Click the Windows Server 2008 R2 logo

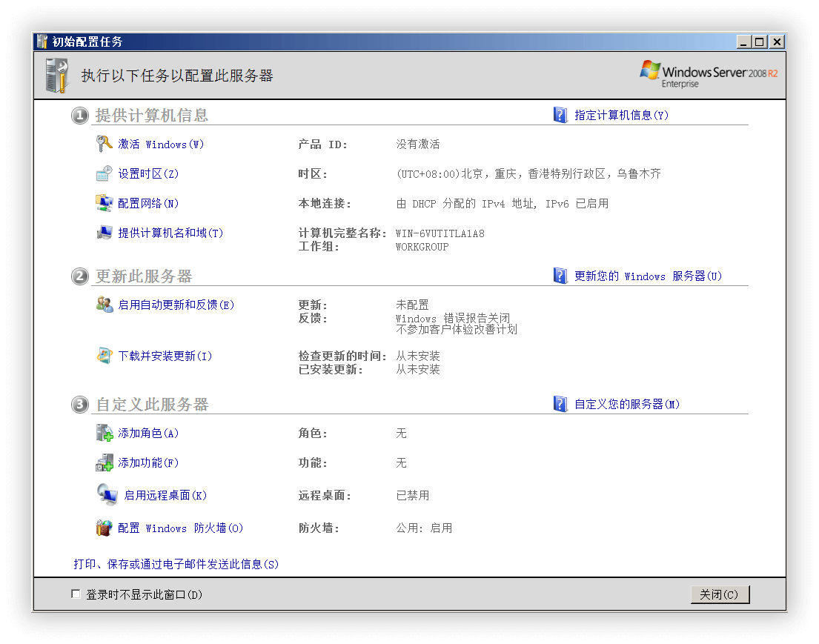[x=709, y=75]
